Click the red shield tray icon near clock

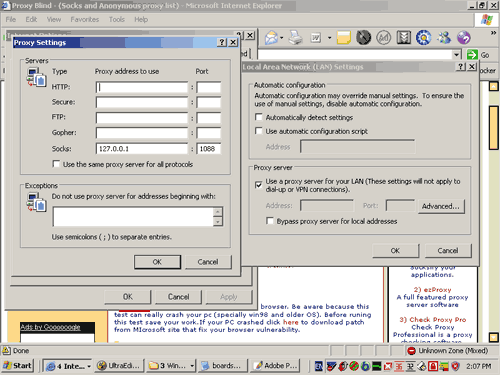455,366
